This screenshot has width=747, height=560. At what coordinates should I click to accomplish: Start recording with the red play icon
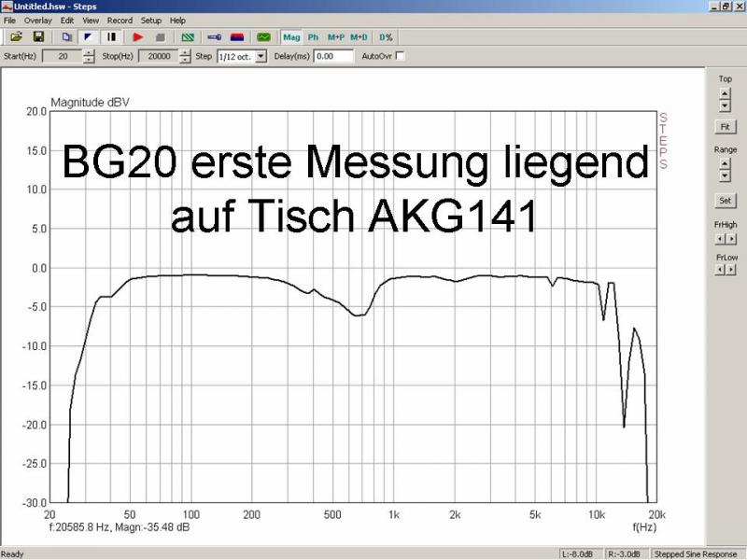(x=137, y=37)
